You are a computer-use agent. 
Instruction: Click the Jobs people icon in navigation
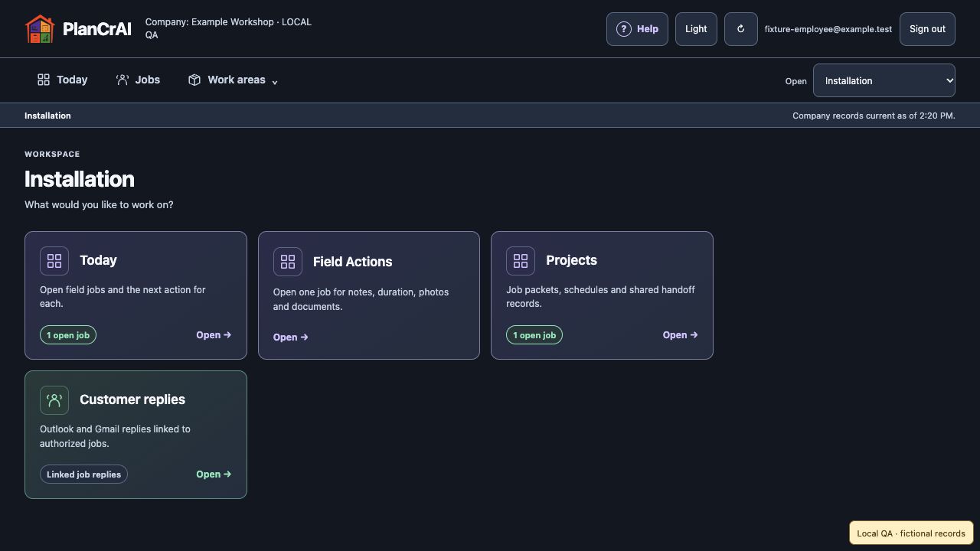[x=122, y=80]
